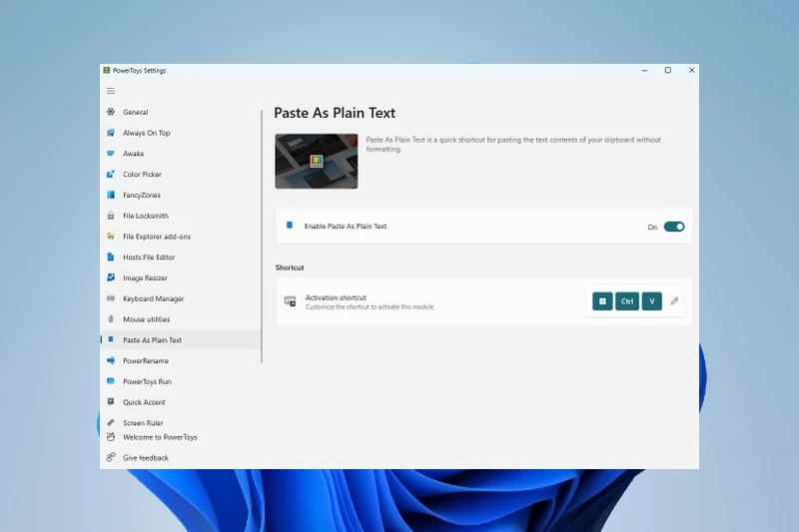Click the 'Paste As Plain Text' page title

[335, 113]
